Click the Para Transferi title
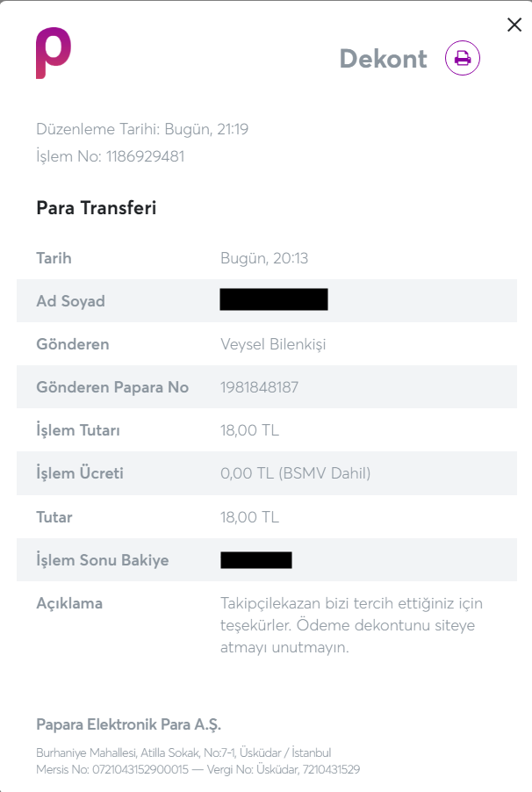The height and width of the screenshot is (792, 532). pyautogui.click(x=97, y=208)
